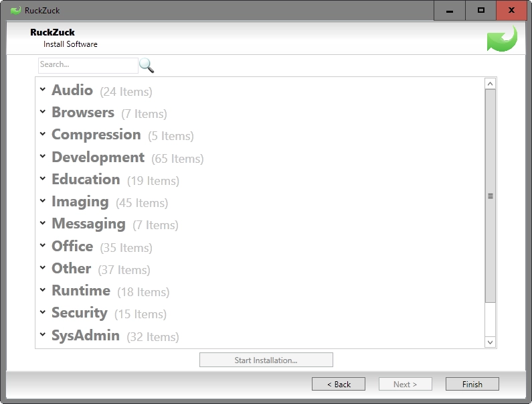Screen dimensions: 532x404
Task: Click the scrollbar down arrow
Action: point(490,342)
